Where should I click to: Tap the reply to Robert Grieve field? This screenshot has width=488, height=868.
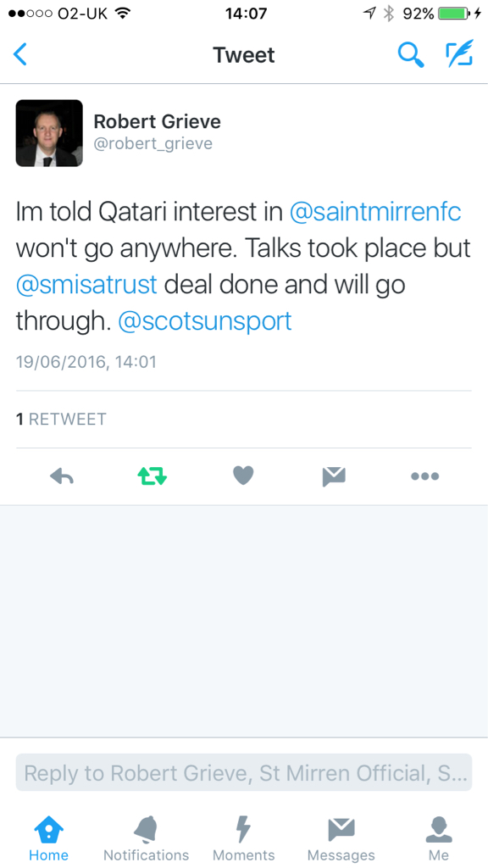point(243,772)
